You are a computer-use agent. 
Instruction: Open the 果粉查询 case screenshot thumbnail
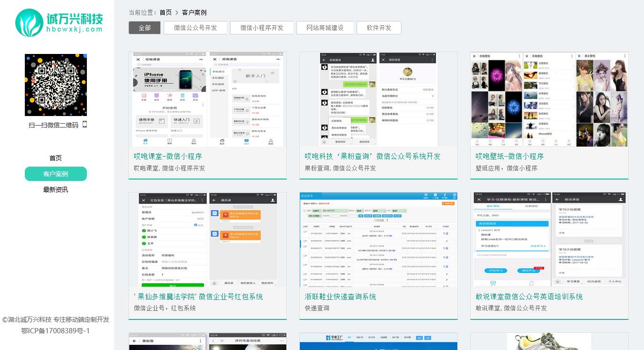[x=379, y=99]
